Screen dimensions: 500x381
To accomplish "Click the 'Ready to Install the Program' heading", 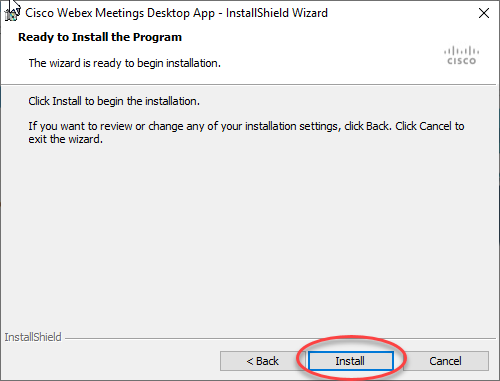I will pos(100,37).
